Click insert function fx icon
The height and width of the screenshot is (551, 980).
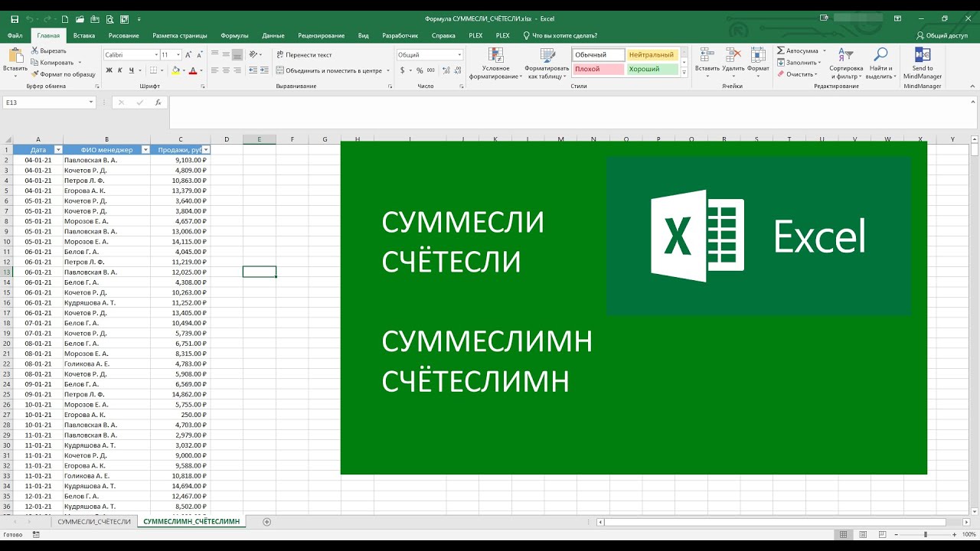tap(158, 102)
